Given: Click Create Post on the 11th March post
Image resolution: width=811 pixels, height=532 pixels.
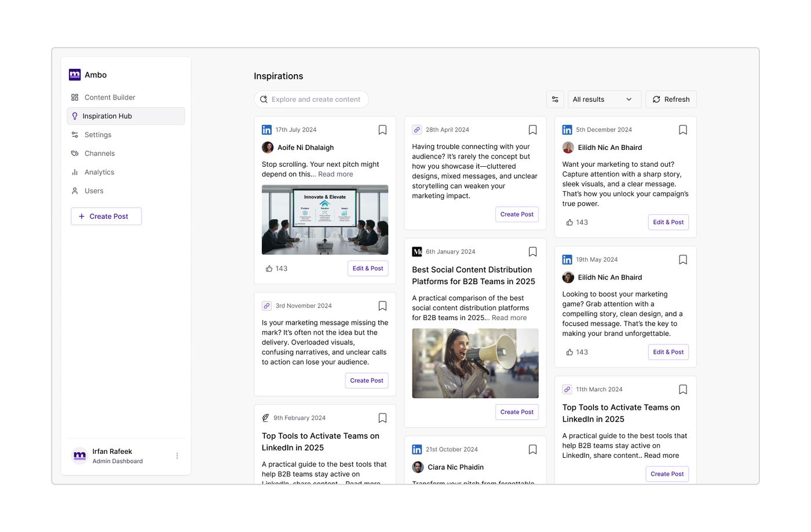Looking at the screenshot, I should (667, 474).
